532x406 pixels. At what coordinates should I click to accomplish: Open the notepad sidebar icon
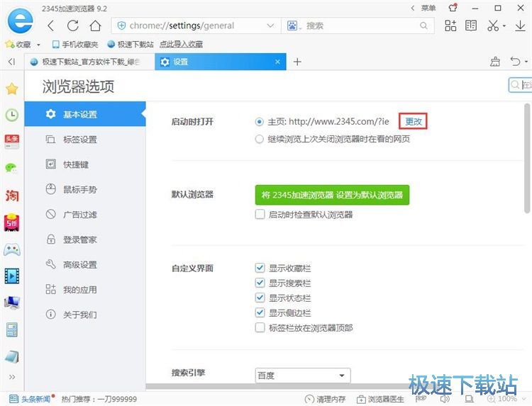12,356
